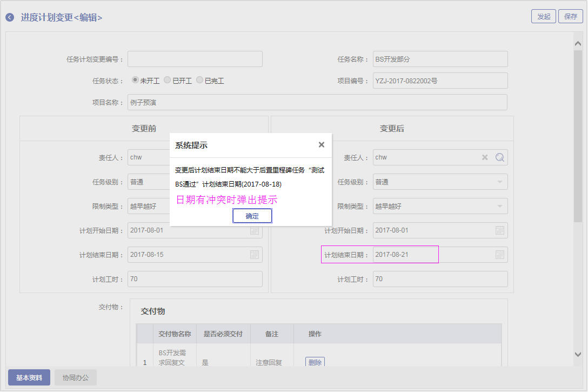Viewport: 588px width, 392px height.
Task: Open calendar icon for 变更后 计划结束日期
Action: tap(500, 255)
